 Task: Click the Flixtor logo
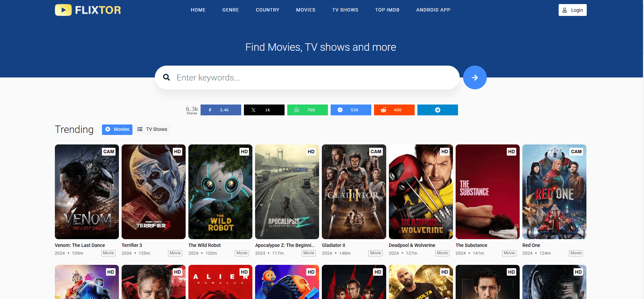(88, 10)
